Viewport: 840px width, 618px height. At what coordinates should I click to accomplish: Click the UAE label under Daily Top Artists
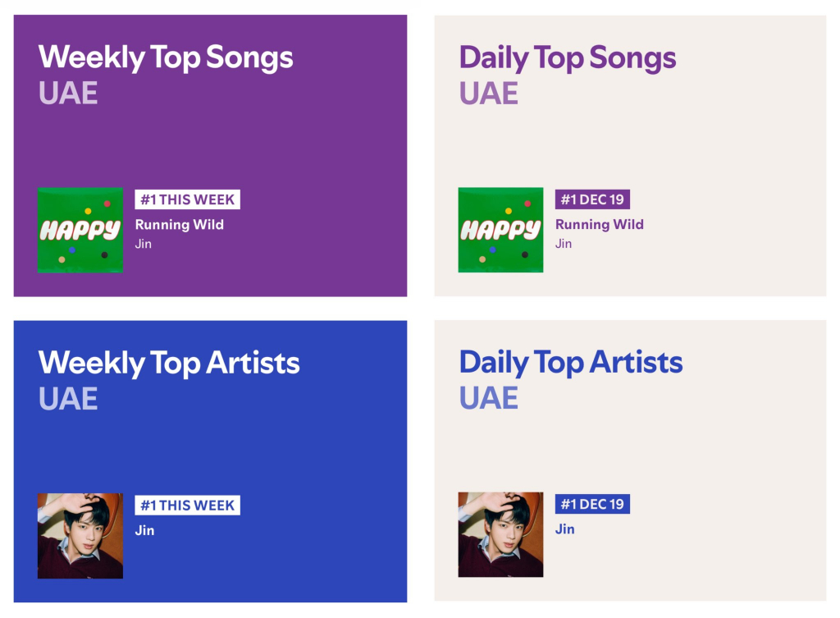tap(489, 398)
